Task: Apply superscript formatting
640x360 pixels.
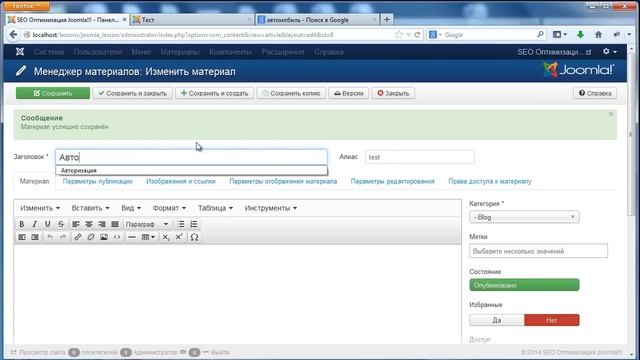Action: click(x=179, y=237)
